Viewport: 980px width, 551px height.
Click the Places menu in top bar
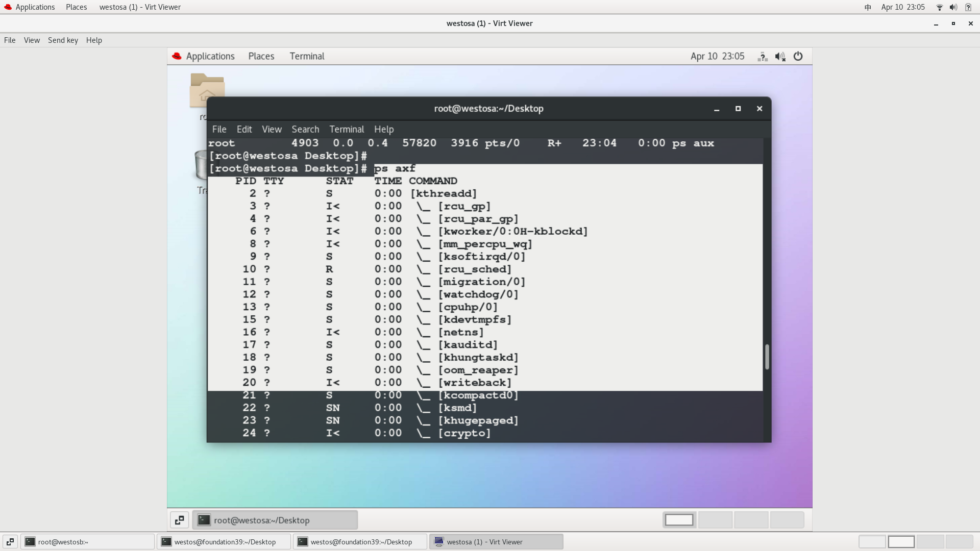[76, 7]
